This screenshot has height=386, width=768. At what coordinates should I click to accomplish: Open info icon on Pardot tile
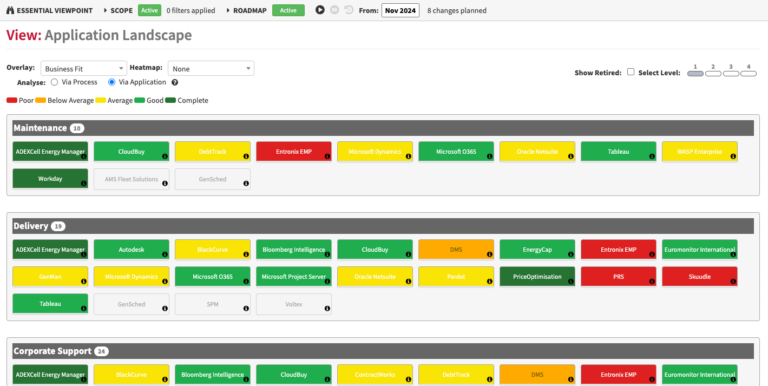tap(489, 282)
